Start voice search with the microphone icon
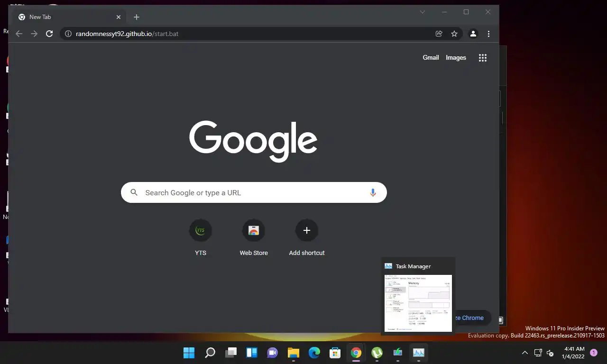 tap(373, 192)
